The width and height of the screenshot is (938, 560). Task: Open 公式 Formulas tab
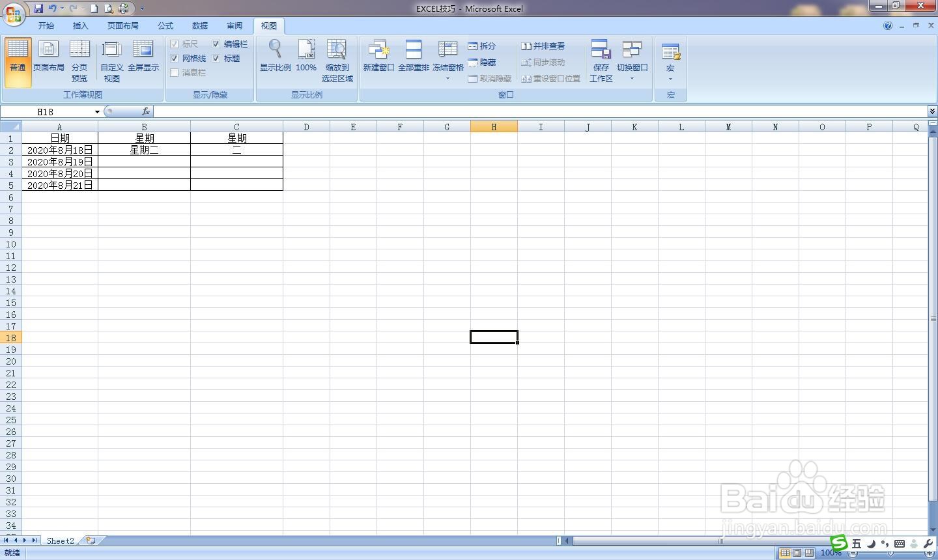pos(165,26)
